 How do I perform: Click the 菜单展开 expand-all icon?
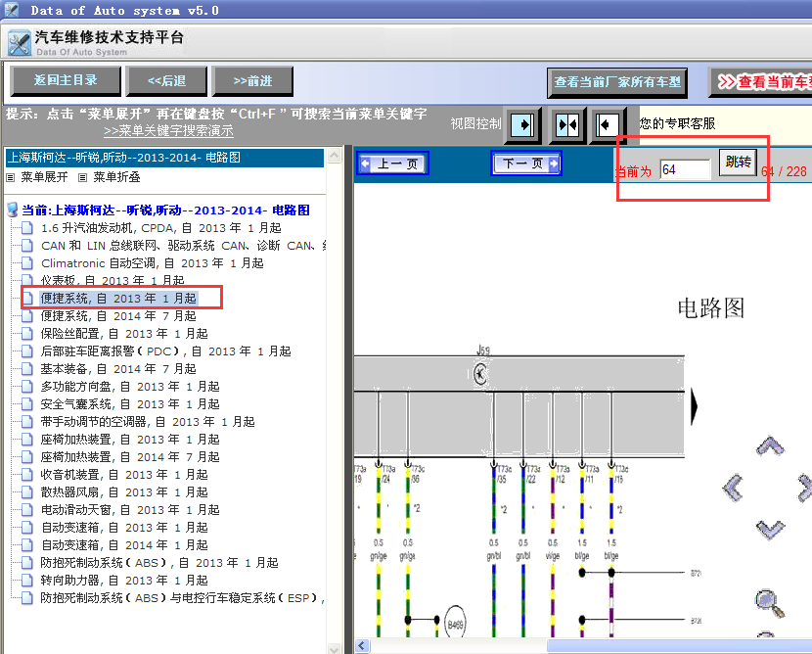(11, 178)
